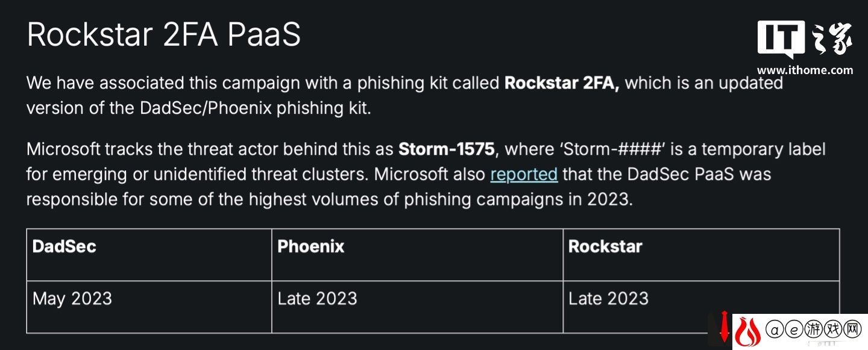Click the circled '戏' character icon
This screenshot has width=868, height=350.
click(832, 330)
